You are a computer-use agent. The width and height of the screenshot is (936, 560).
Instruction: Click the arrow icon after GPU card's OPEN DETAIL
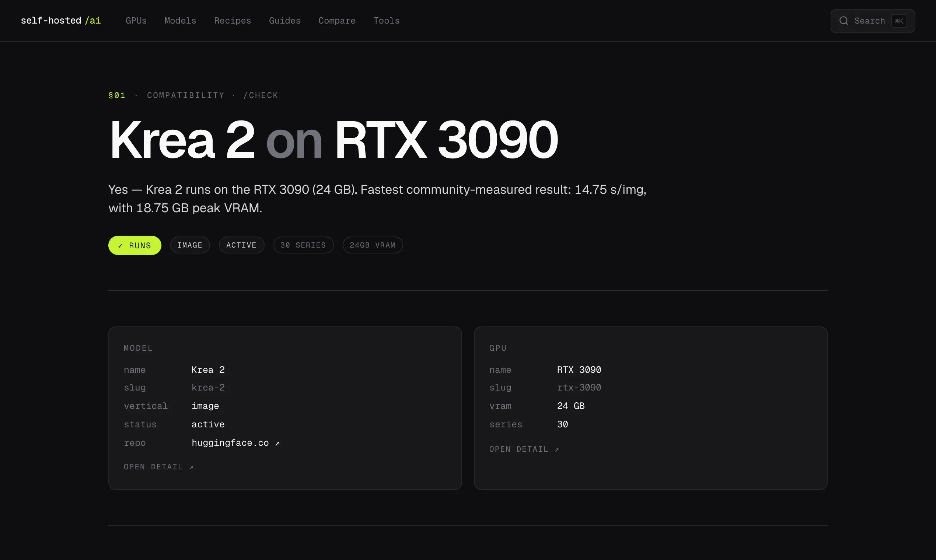click(x=556, y=449)
